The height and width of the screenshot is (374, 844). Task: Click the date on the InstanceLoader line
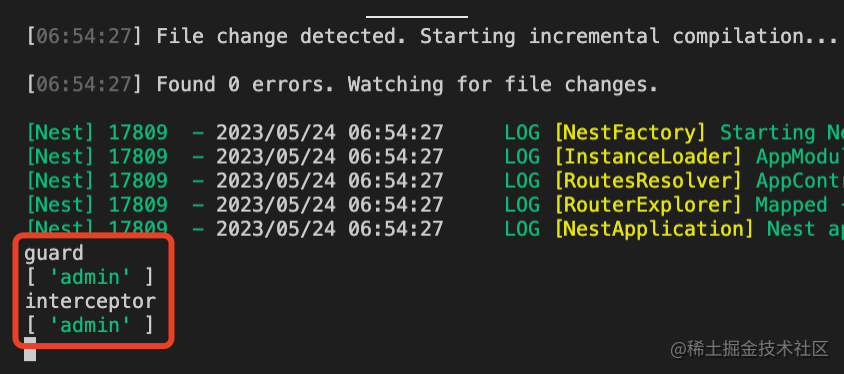pyautogui.click(x=276, y=157)
